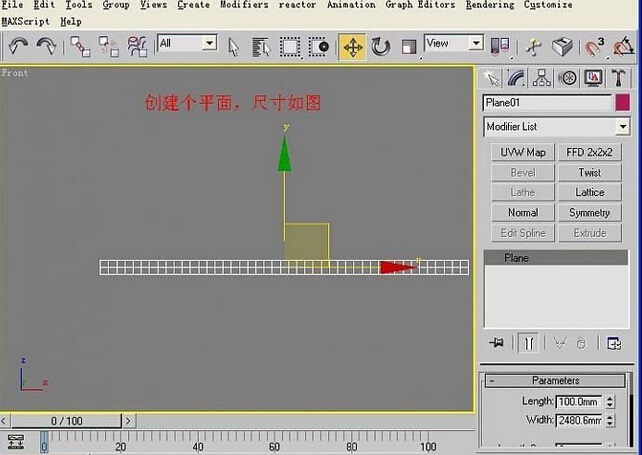Open the Views menu
The height and width of the screenshot is (455, 642).
(x=154, y=5)
